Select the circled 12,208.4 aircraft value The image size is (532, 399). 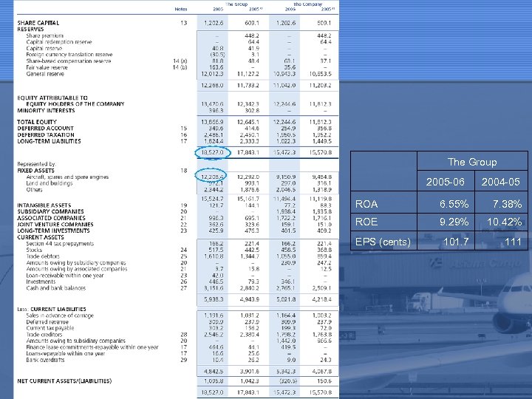(x=212, y=177)
